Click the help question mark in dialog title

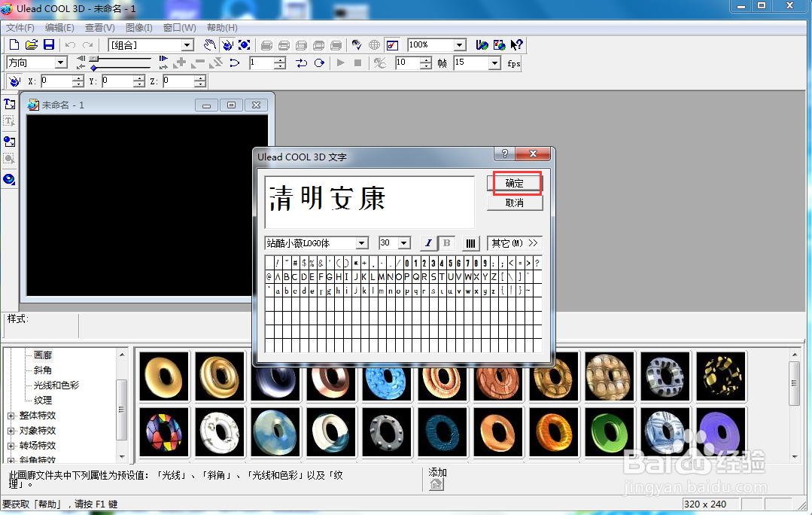504,154
